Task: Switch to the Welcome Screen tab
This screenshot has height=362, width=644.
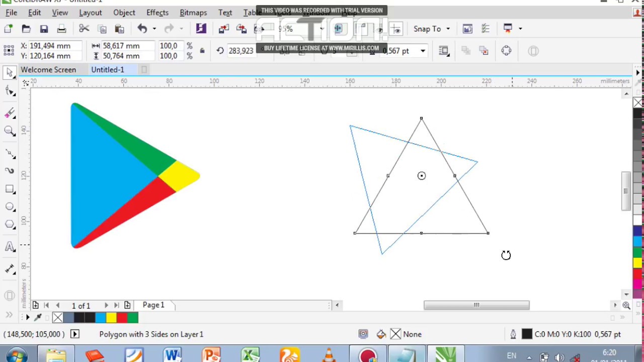Action: pos(48,70)
